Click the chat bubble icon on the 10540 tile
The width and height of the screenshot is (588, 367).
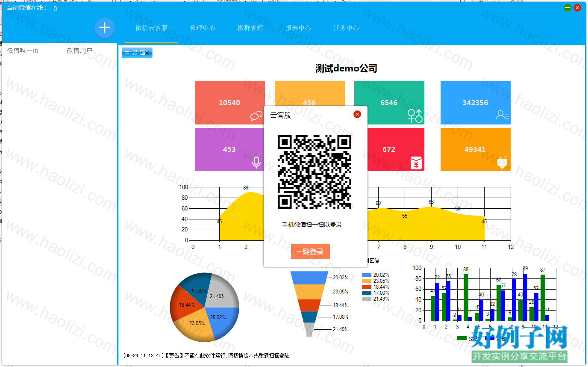(256, 116)
